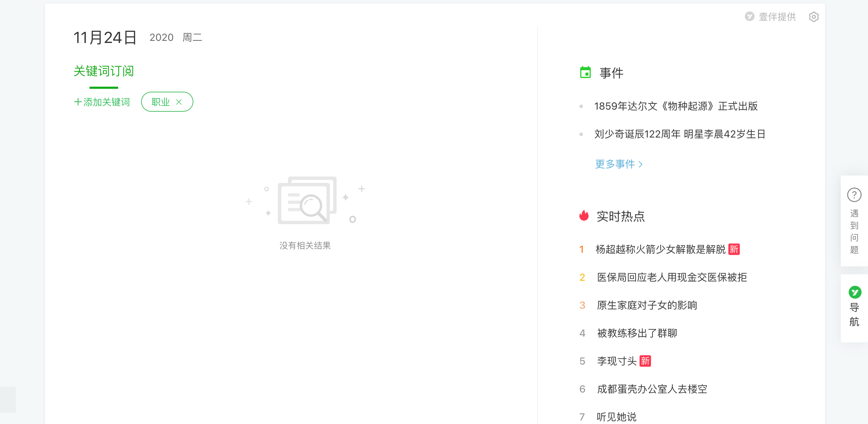The width and height of the screenshot is (868, 424).
Task: Click the green 导航 navigation icon
Action: [855, 292]
